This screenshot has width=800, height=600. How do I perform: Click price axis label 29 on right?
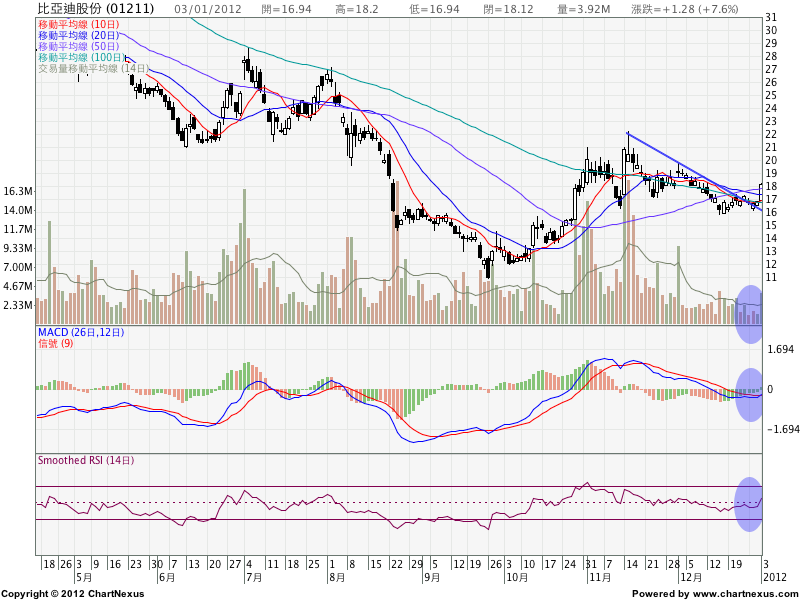771,43
